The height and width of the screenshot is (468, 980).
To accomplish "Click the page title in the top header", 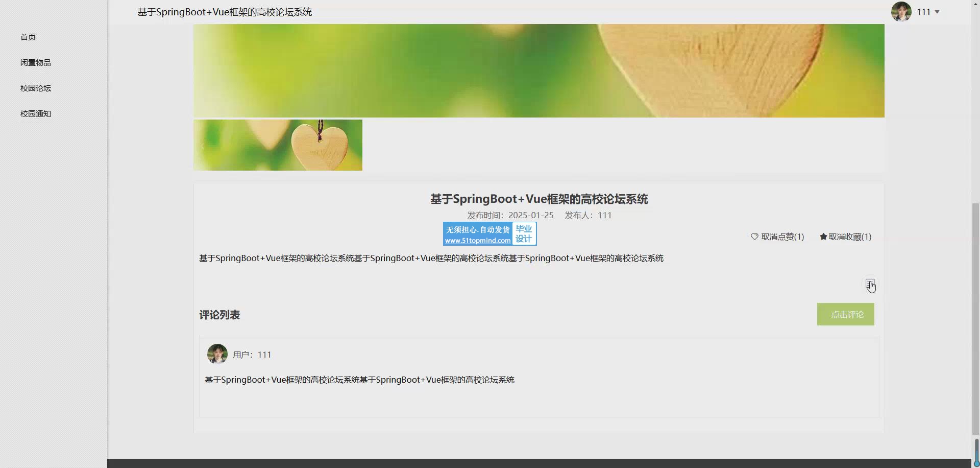I will click(x=225, y=12).
